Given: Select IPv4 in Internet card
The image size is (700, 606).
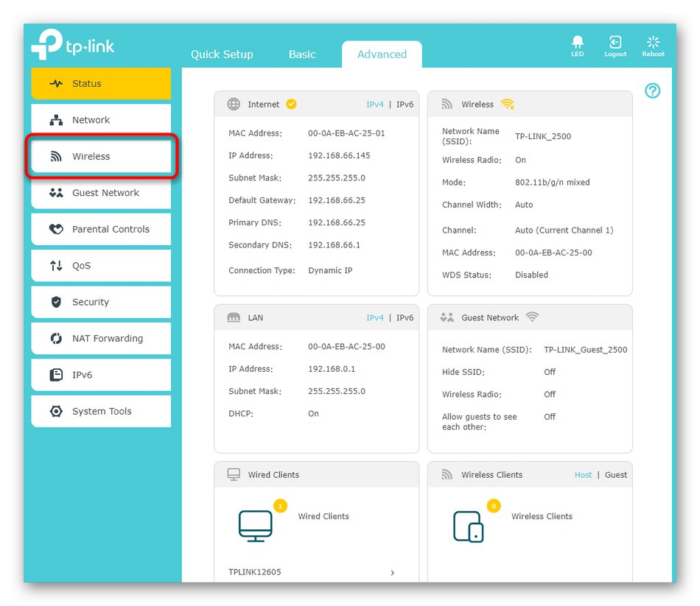Looking at the screenshot, I should coord(374,105).
